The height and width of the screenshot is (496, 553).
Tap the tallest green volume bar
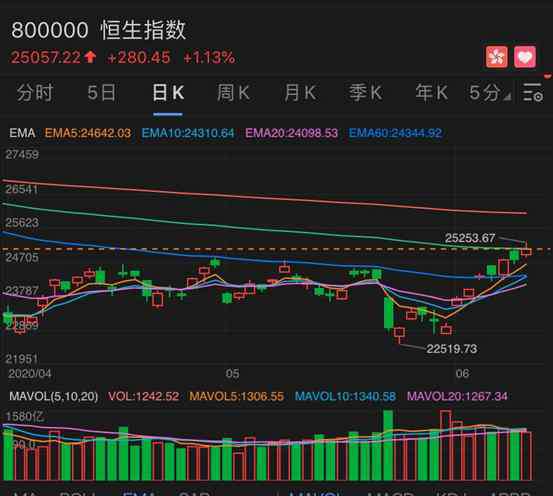pos(388,445)
